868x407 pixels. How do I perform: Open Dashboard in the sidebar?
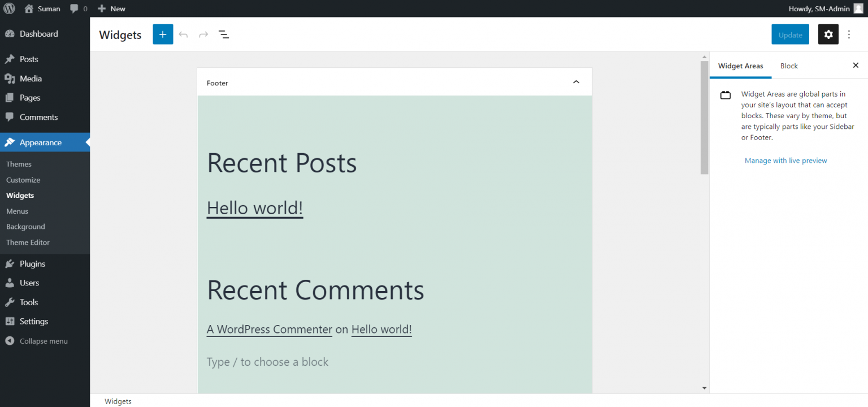click(45, 34)
